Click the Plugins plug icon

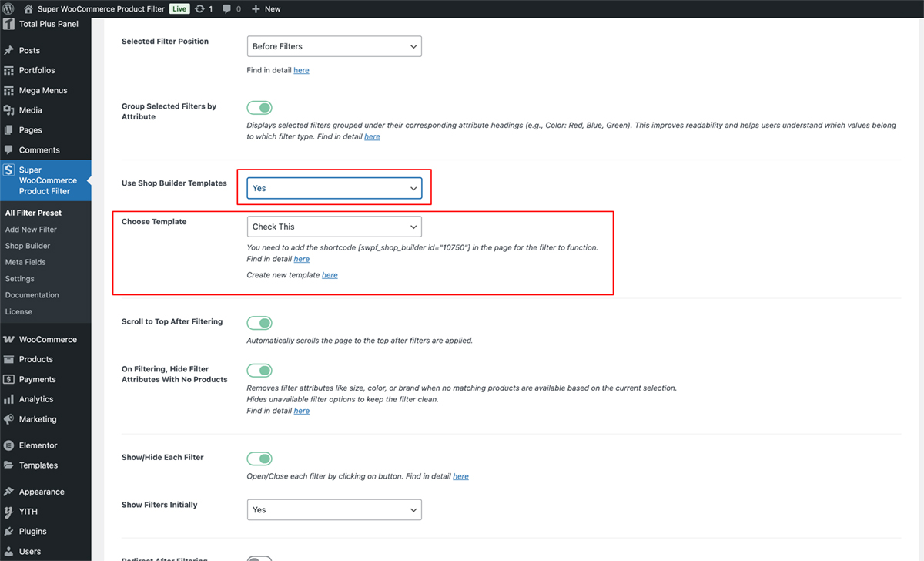coord(8,532)
